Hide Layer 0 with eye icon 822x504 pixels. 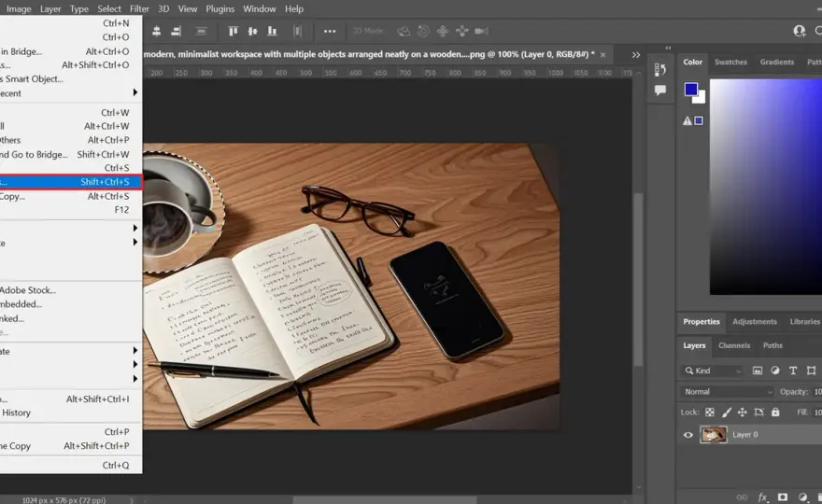[x=687, y=435]
